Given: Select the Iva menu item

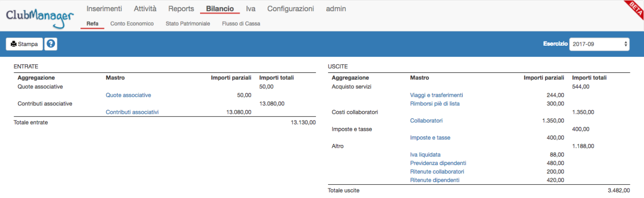Looking at the screenshot, I should click(x=250, y=8).
